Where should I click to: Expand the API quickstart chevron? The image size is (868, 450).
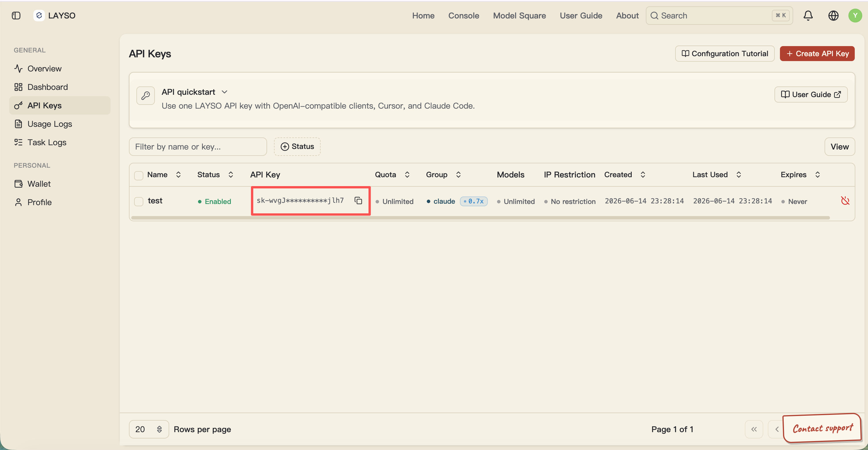tap(224, 92)
